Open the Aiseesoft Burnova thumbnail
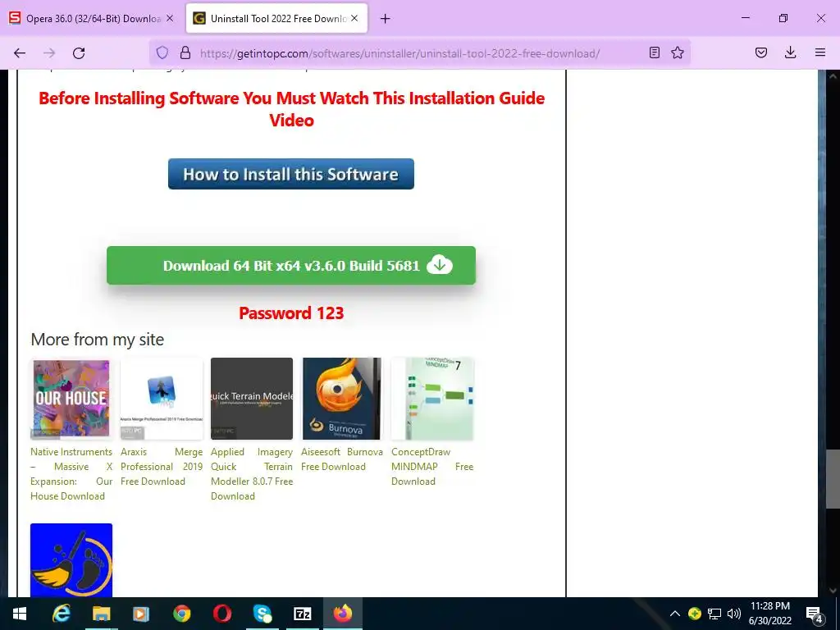 (x=342, y=399)
